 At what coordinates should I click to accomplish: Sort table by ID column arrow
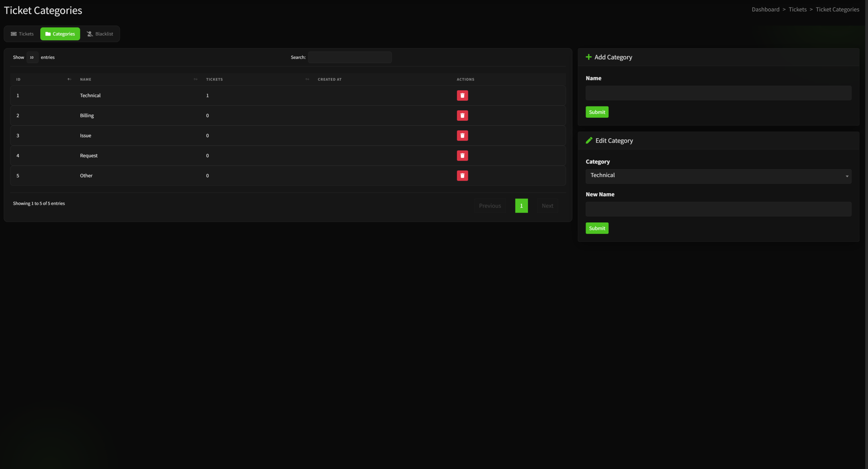(69, 79)
